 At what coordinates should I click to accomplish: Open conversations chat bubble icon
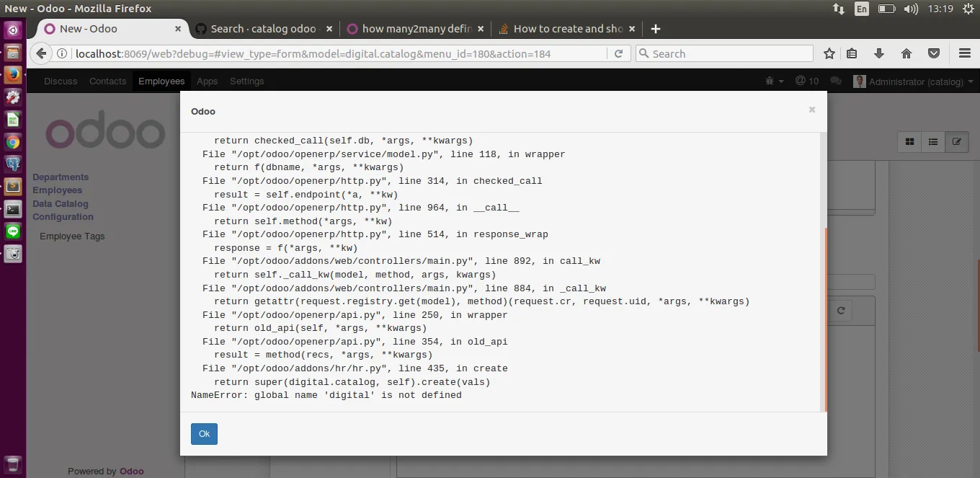click(x=836, y=81)
